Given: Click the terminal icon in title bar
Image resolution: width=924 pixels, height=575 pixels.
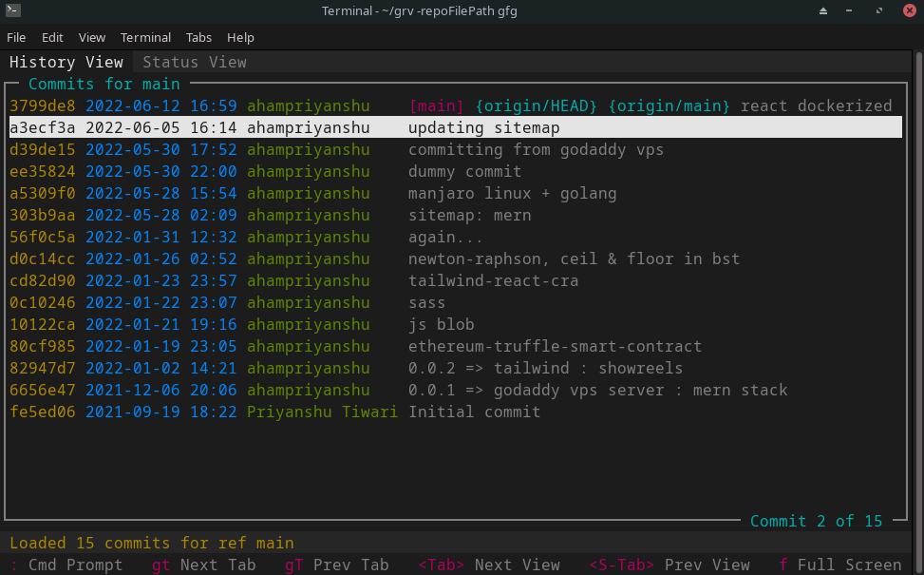Looking at the screenshot, I should [x=13, y=10].
